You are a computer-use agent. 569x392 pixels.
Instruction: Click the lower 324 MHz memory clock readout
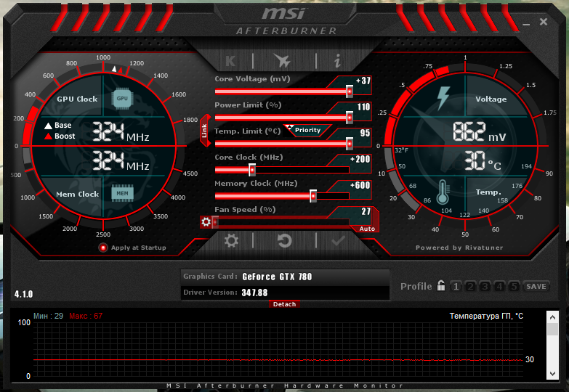(x=121, y=161)
